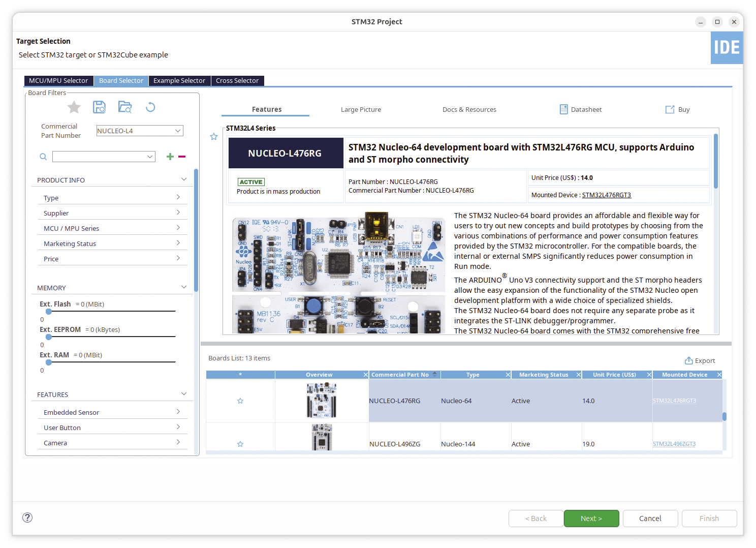The image size is (756, 548).
Task: Select the NUCLEO-L496ZG board thumbnail
Action: (322, 438)
